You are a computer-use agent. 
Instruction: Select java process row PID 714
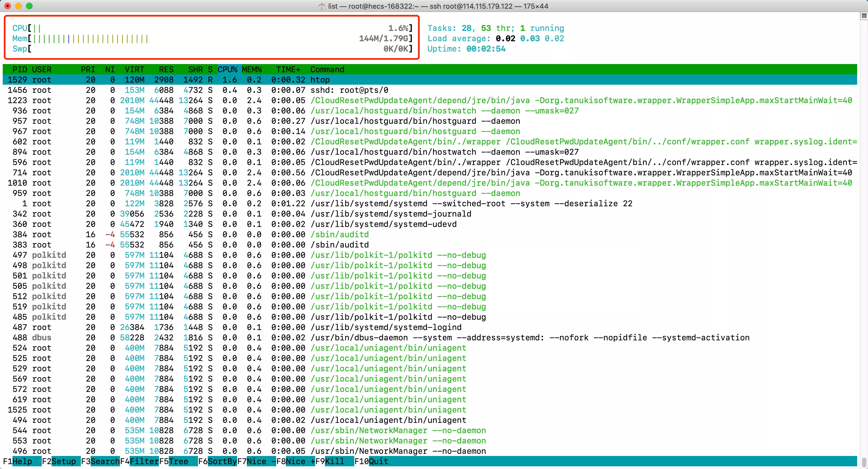click(x=430, y=173)
